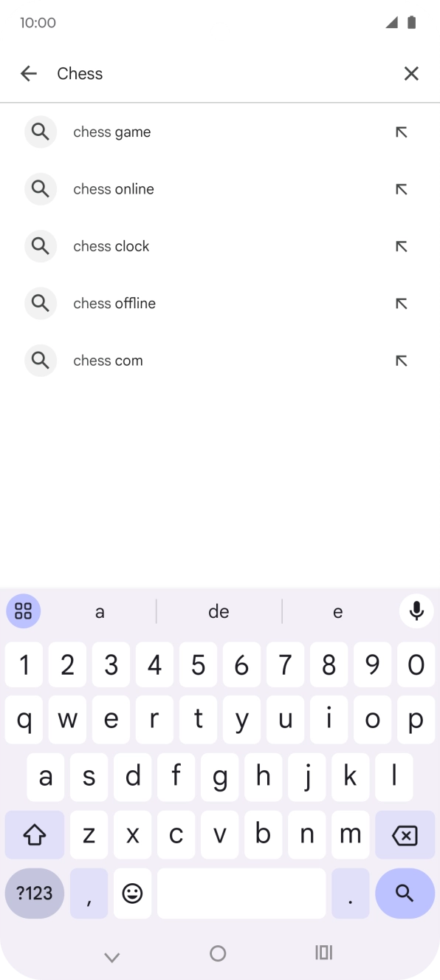
Task: Switch keyboard to ?123 symbols mode
Action: click(33, 894)
